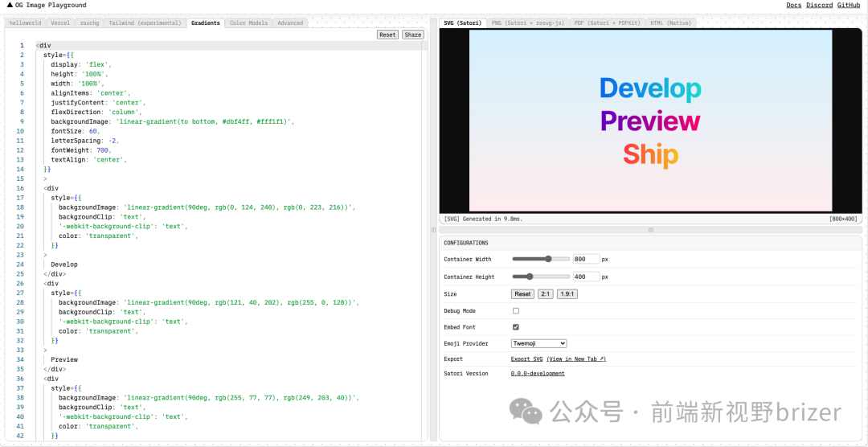Click the Size Reset button
The height and width of the screenshot is (447, 868).
coord(522,294)
